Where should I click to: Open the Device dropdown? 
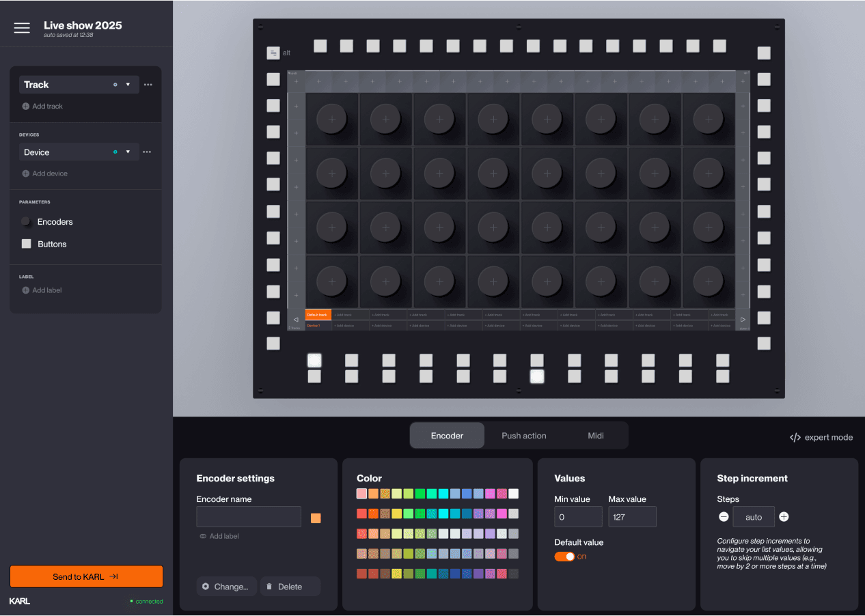pos(127,152)
